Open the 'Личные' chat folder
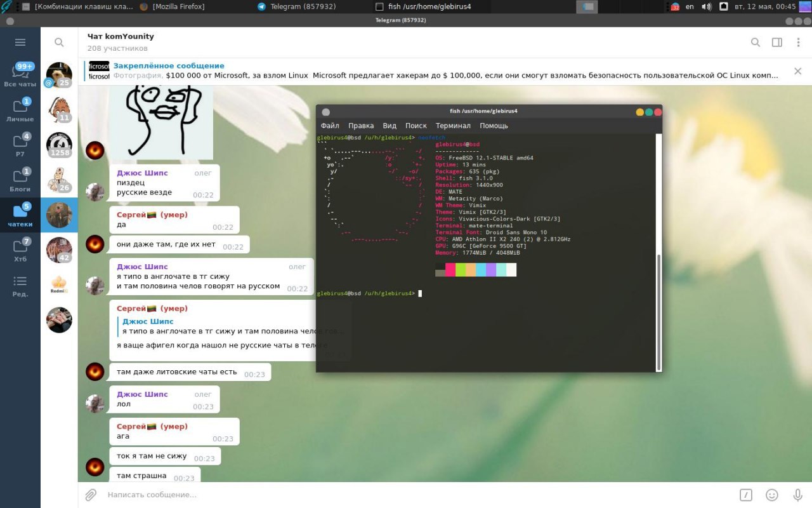Screen dimensions: 812x508 [20, 109]
